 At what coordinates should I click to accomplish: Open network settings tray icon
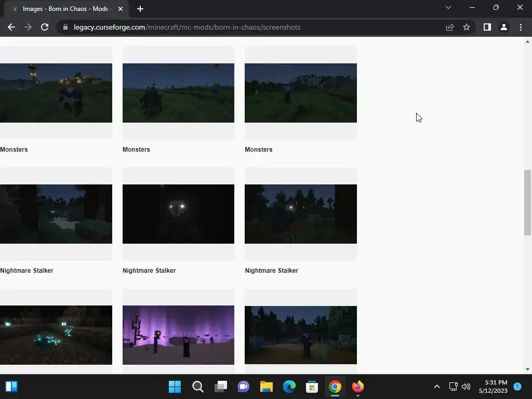[453, 387]
